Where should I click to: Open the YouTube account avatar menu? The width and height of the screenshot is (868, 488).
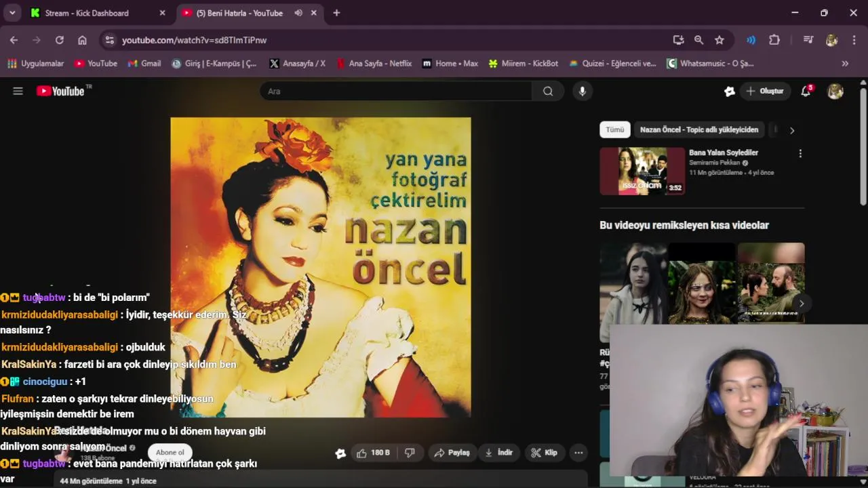835,91
